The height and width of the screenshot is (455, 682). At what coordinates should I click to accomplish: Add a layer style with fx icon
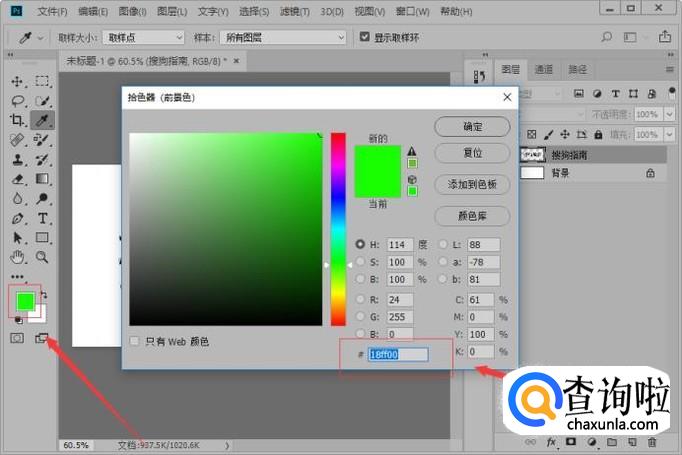point(551,442)
